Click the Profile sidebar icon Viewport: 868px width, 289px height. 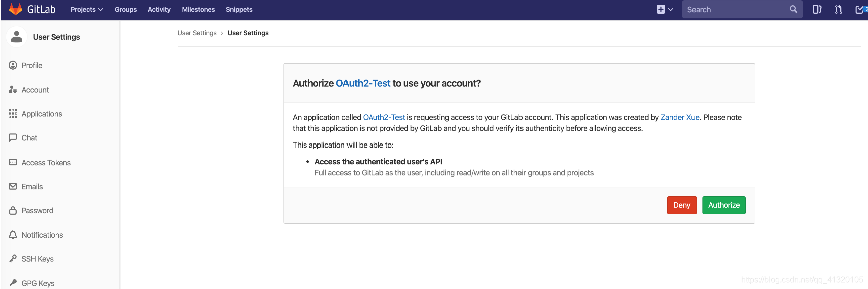[x=13, y=65]
